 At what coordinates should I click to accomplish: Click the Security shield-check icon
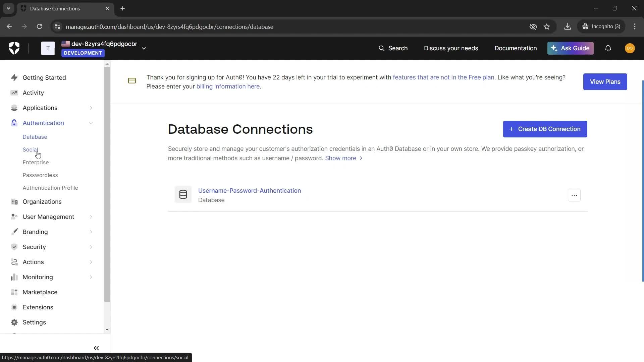[14, 247]
